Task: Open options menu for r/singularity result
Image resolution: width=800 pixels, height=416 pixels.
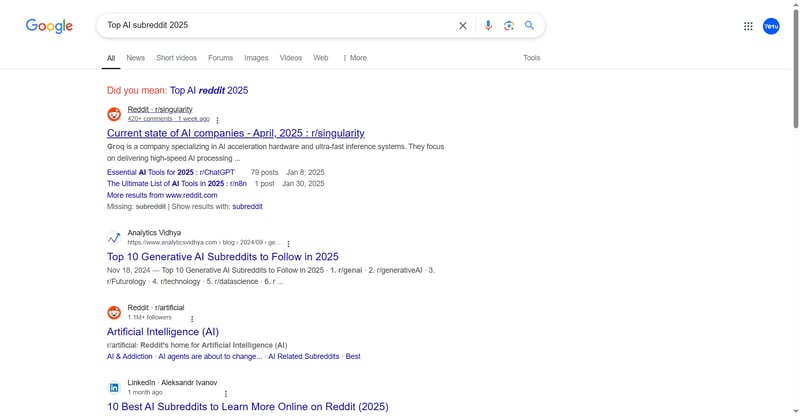Action: click(x=217, y=120)
